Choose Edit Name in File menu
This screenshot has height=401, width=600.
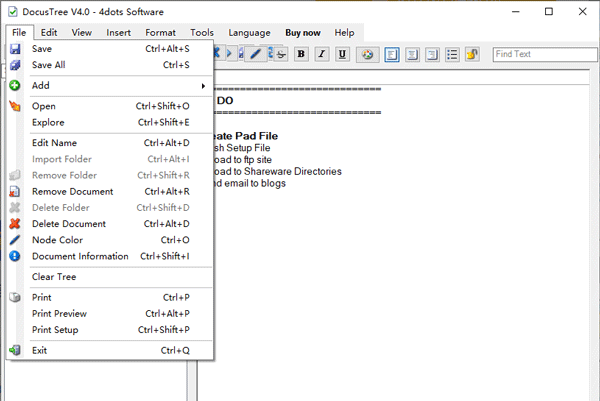click(110, 143)
